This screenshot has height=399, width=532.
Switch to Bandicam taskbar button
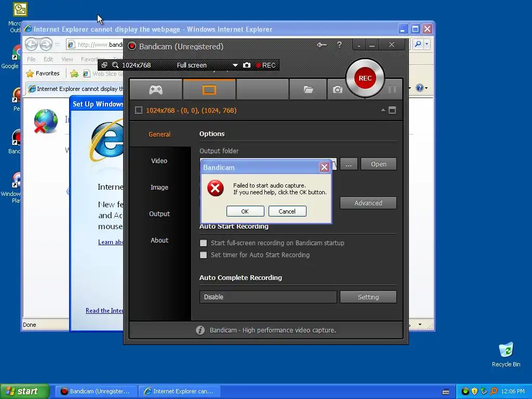coord(96,391)
